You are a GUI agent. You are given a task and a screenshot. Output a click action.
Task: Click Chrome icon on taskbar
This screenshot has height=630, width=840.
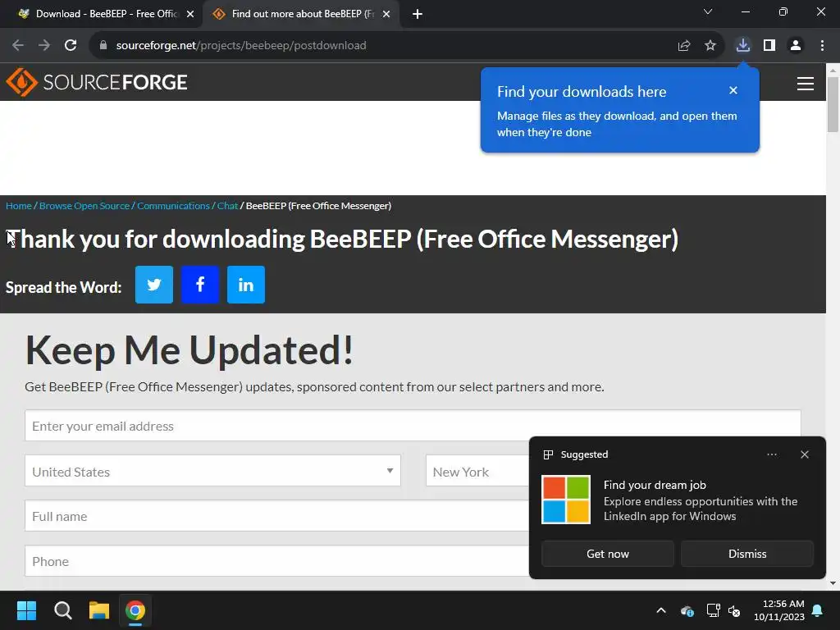135,610
